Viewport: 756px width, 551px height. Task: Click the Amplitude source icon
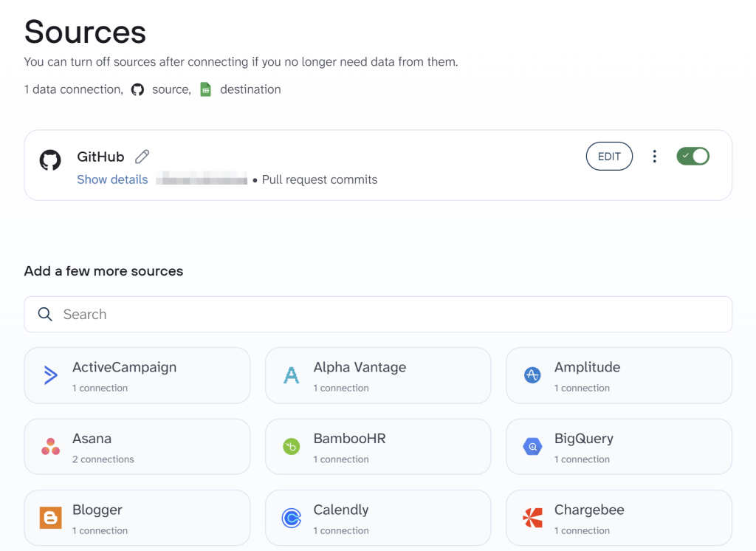point(532,375)
